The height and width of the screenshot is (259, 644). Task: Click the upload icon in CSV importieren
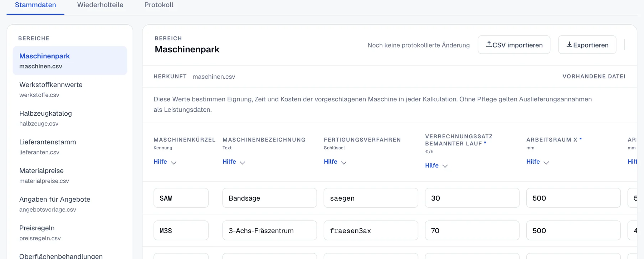[489, 44]
